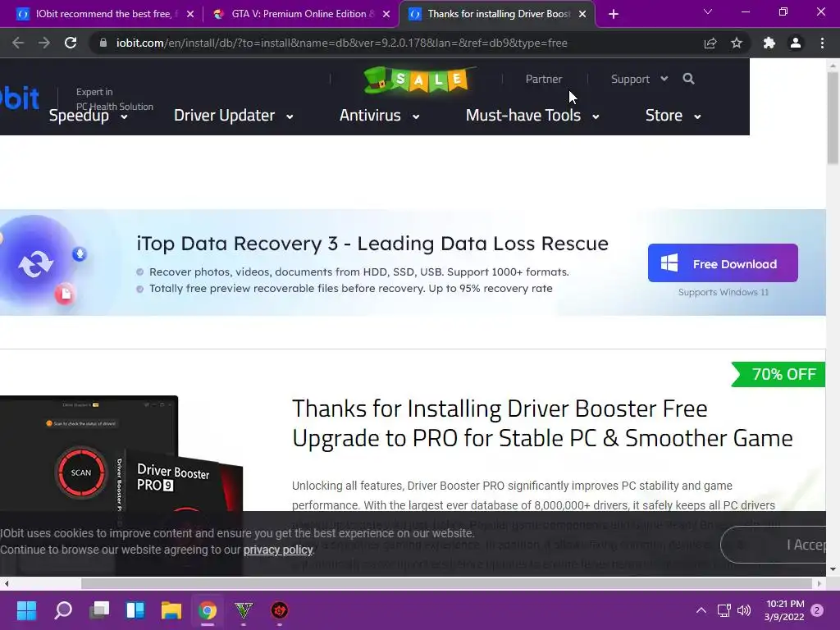This screenshot has height=630, width=840.
Task: Open GTA V icon on taskbar
Action: click(x=244, y=610)
